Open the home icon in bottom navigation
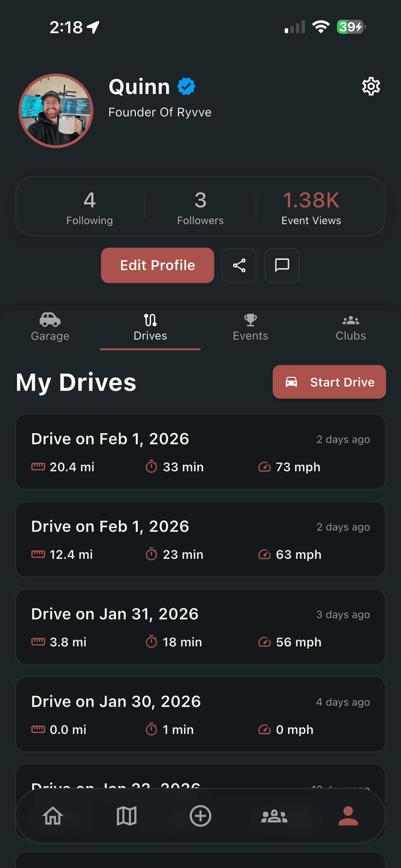Screen dimensions: 401x868 coord(53,816)
